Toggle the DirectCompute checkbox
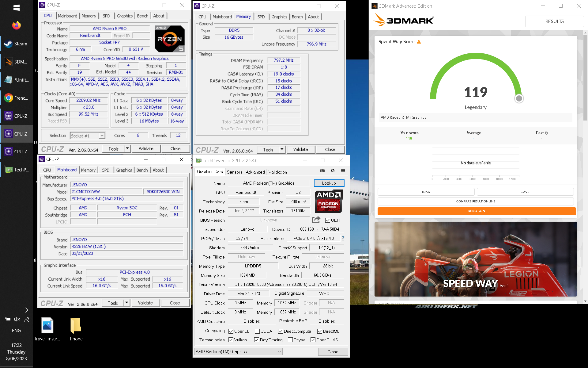The width and height of the screenshot is (588, 368). (281, 331)
